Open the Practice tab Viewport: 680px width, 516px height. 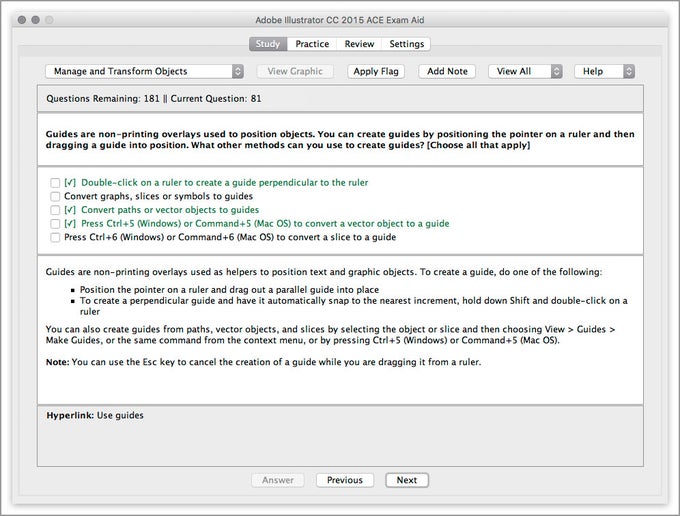point(312,44)
